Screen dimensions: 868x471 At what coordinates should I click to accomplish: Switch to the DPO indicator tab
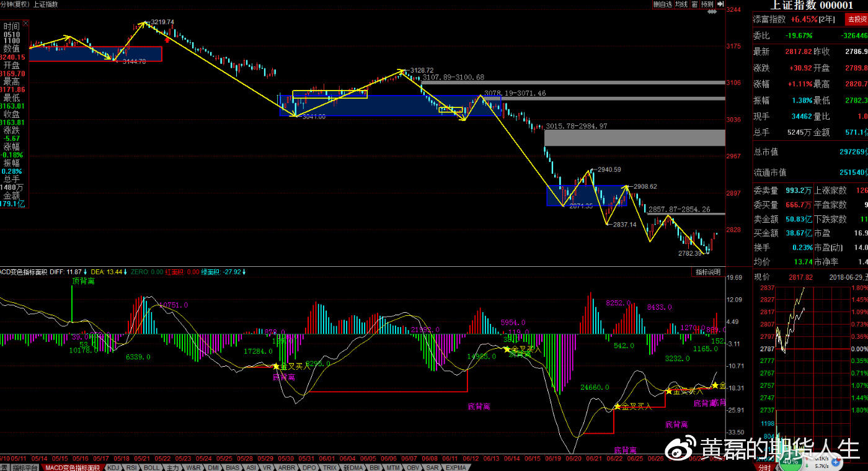click(309, 467)
